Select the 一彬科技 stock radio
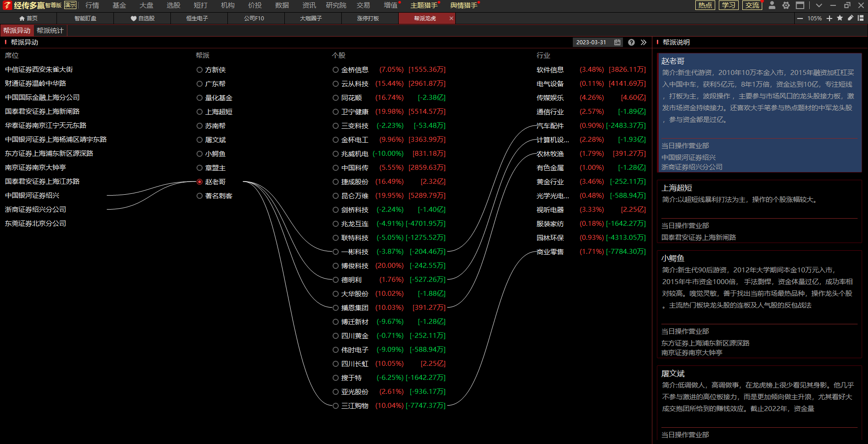The image size is (868, 444). (335, 252)
